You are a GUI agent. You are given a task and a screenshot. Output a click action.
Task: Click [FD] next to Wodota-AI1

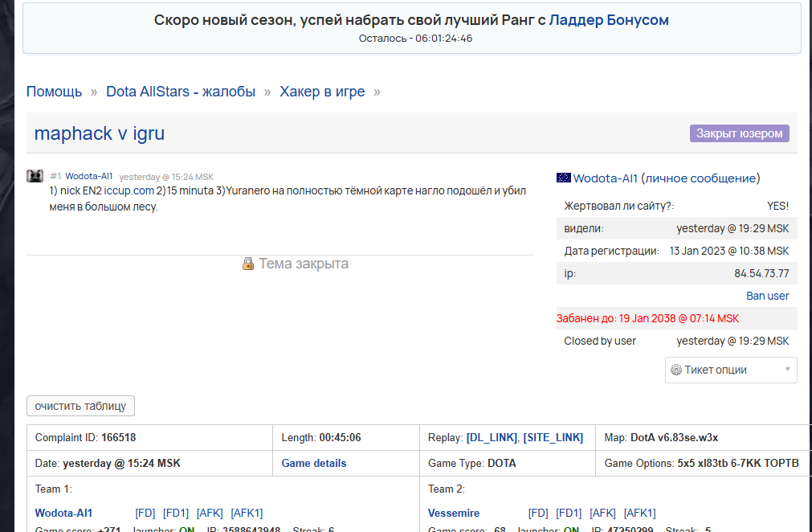145,513
